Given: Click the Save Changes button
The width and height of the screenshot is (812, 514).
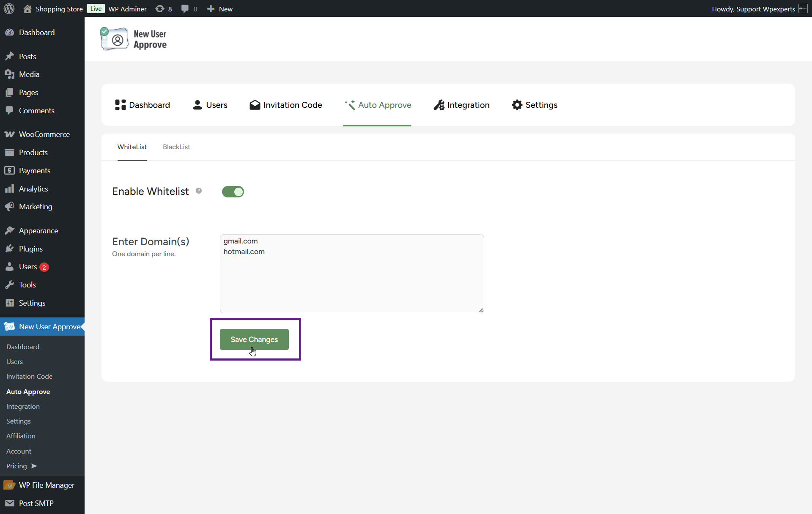Looking at the screenshot, I should tap(254, 339).
